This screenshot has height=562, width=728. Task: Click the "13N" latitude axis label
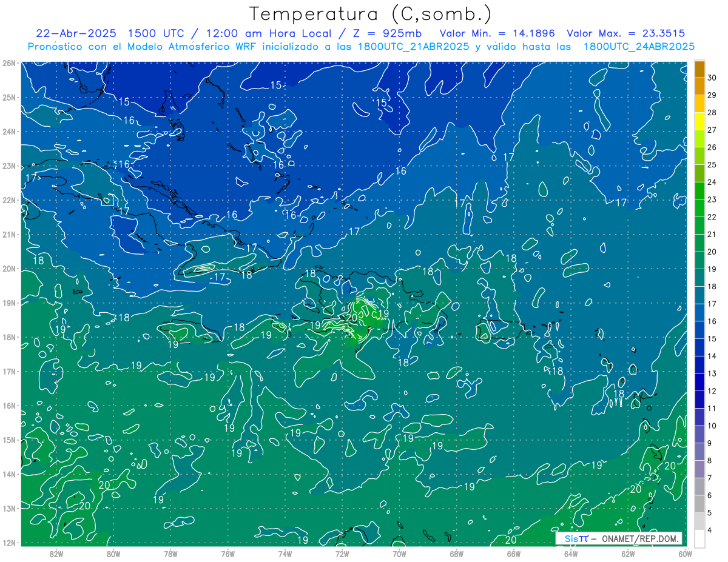pyautogui.click(x=8, y=508)
